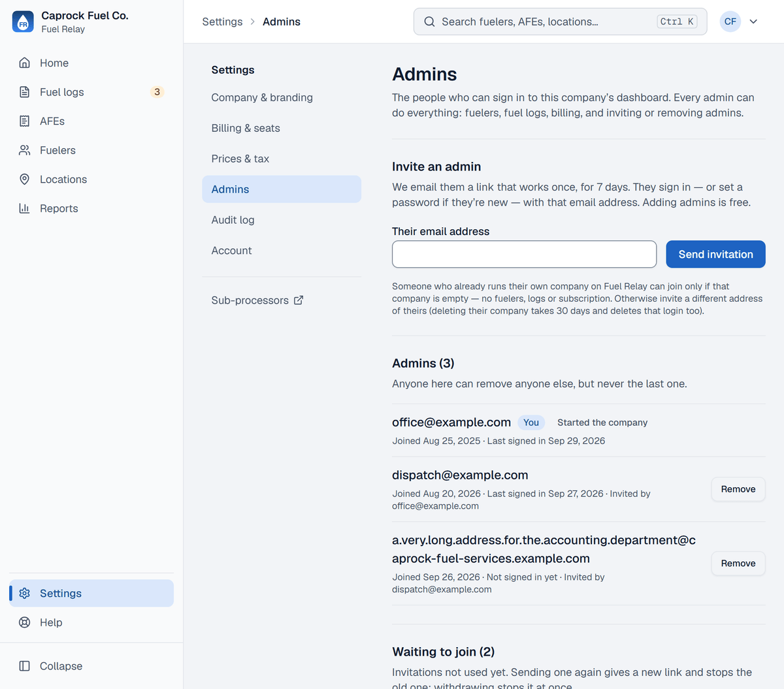Click the Settings panel heading
Viewport: 784px width, 689px height.
[233, 70]
